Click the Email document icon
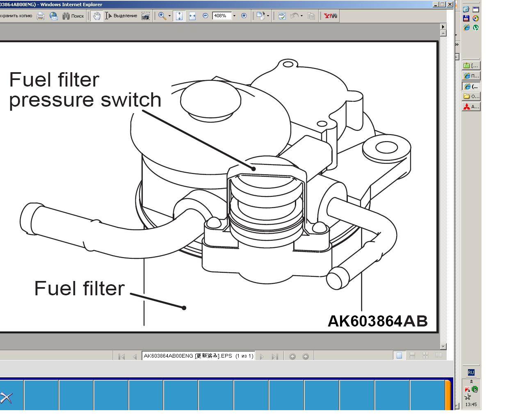The width and height of the screenshot is (525, 420). pyautogui.click(x=54, y=16)
